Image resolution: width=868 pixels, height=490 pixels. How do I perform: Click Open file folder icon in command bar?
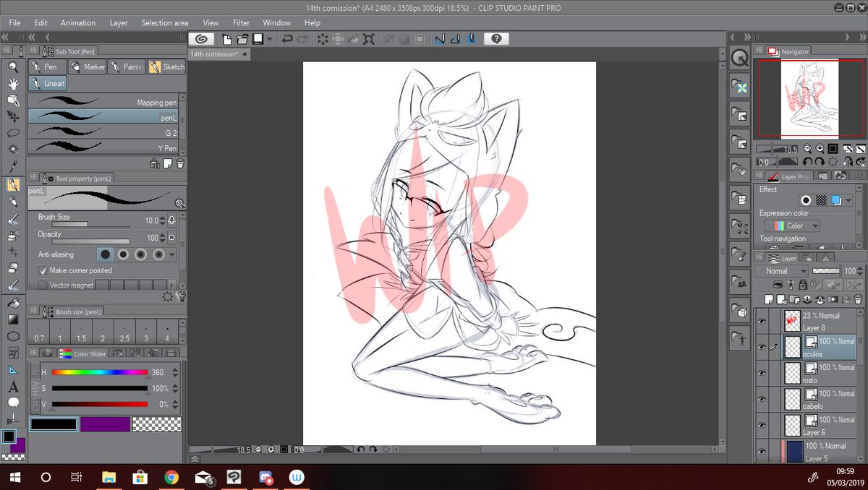pyautogui.click(x=242, y=39)
